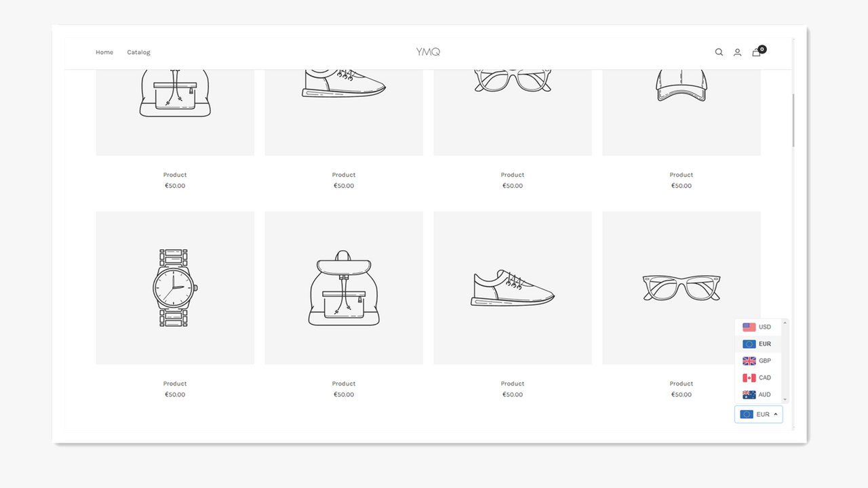Image resolution: width=868 pixels, height=488 pixels.
Task: Open the account login icon
Action: point(737,52)
